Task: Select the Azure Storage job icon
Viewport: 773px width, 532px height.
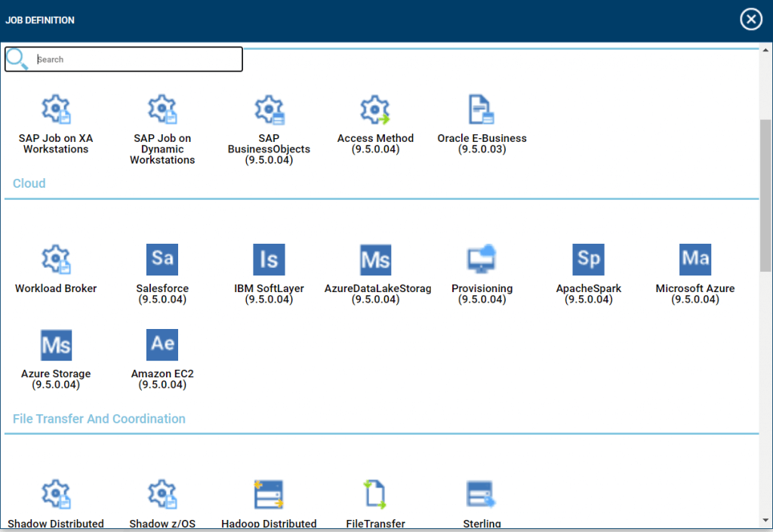Action: coord(56,345)
